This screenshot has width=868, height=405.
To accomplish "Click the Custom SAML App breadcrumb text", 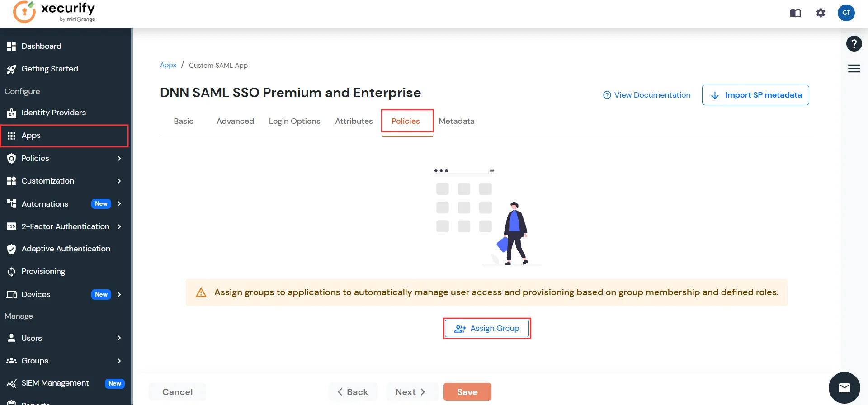I will tap(218, 66).
